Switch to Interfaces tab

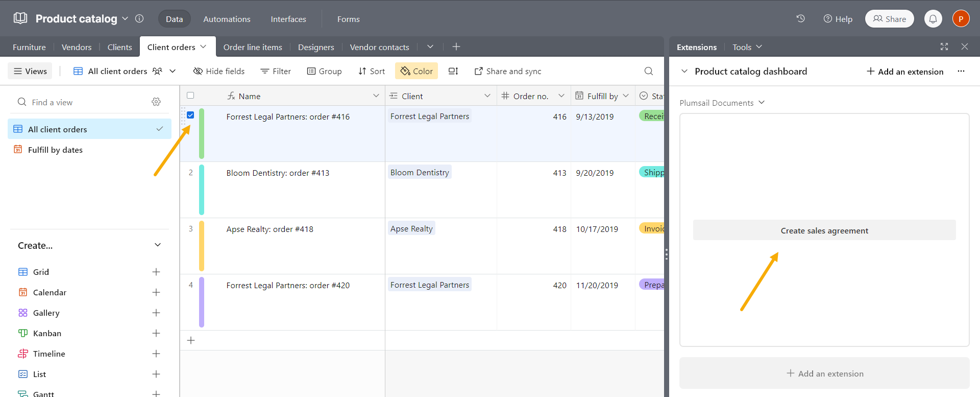[x=288, y=19]
